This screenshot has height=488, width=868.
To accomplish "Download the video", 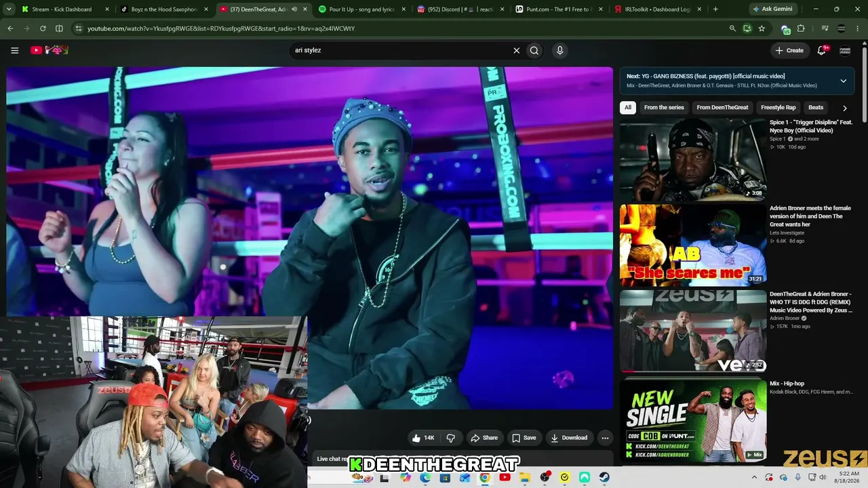I will coord(569,438).
